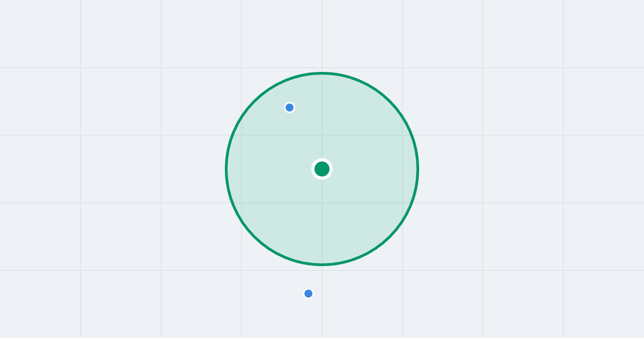Click upper-left inside grid intersection within the circle
Image resolution: width=644 pixels, height=338 pixels.
click(x=241, y=135)
